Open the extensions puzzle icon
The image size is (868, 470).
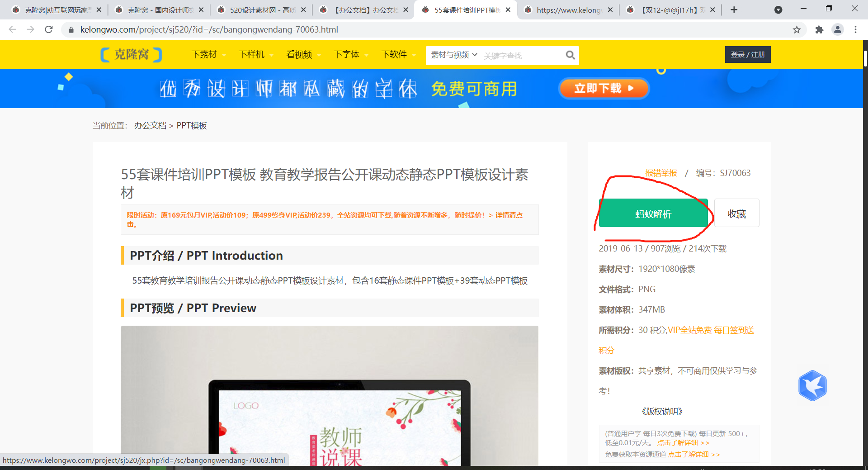click(819, 29)
